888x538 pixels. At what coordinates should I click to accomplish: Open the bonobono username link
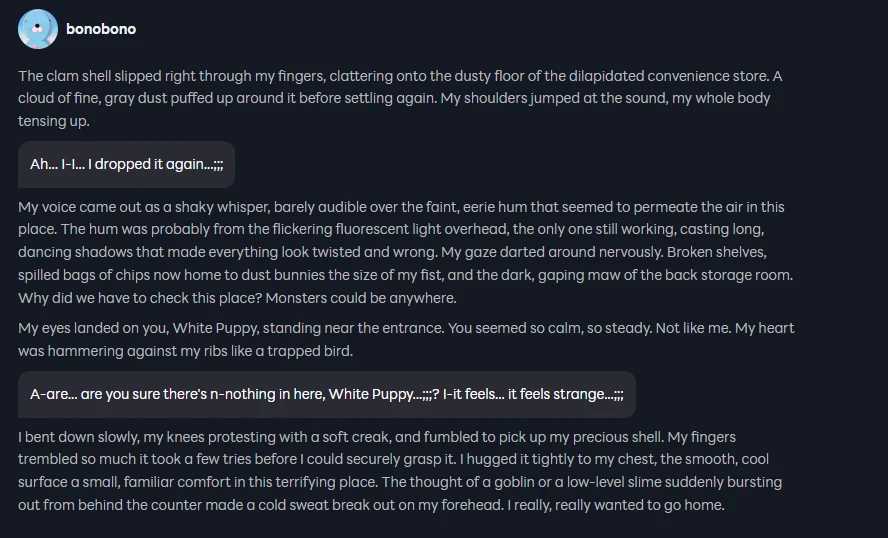(101, 29)
